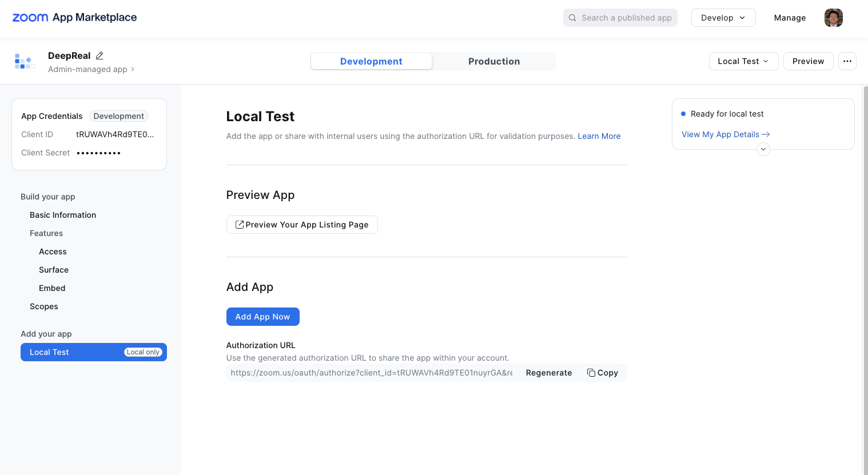Screen dimensions: 868x475
Task: Open View My App Details link
Action: pyautogui.click(x=725, y=134)
